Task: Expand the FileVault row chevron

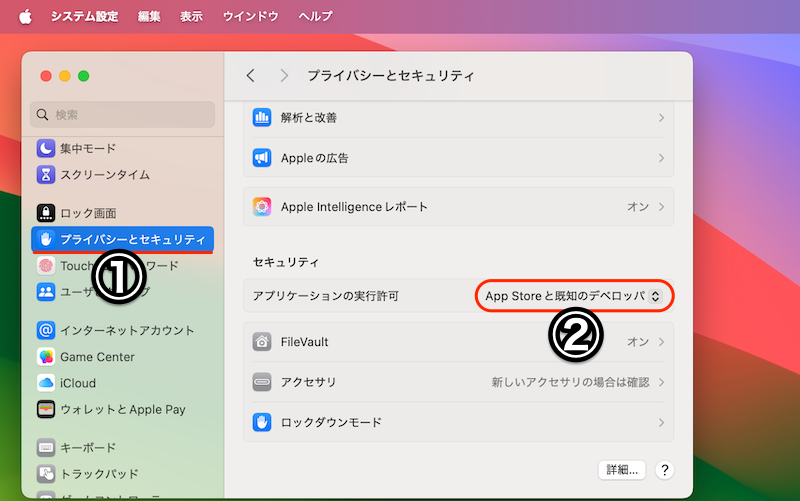Action: (661, 341)
